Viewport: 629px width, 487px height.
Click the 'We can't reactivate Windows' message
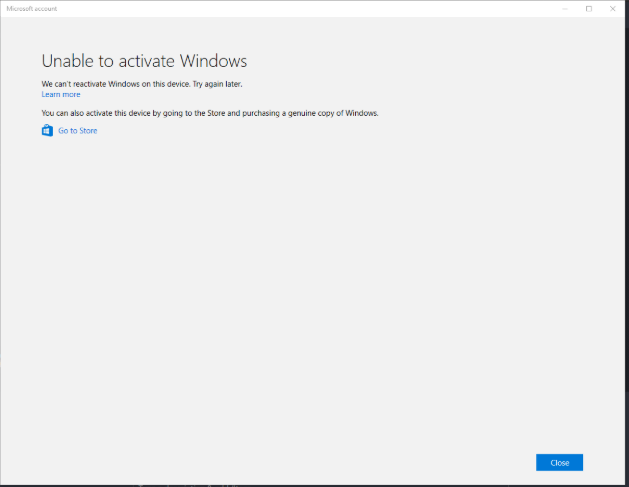(142, 84)
